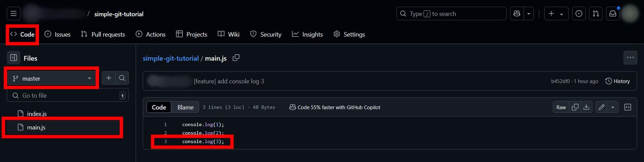Open the symbols panel icon

[628, 107]
